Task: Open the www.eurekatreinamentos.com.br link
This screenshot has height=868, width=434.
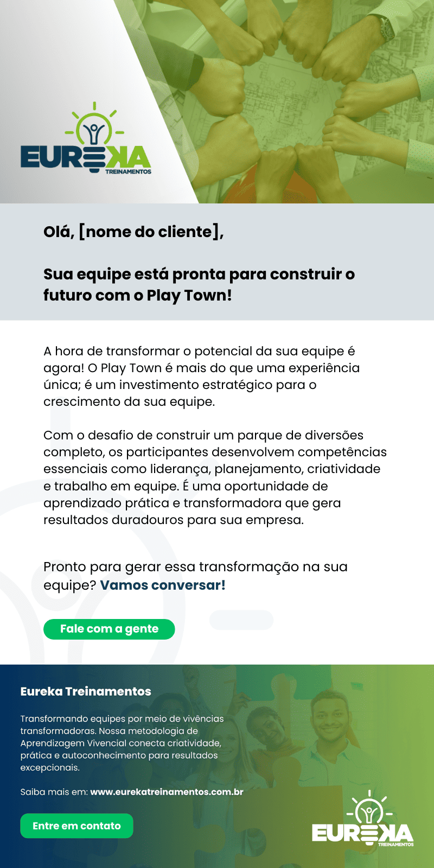Action: 167,792
